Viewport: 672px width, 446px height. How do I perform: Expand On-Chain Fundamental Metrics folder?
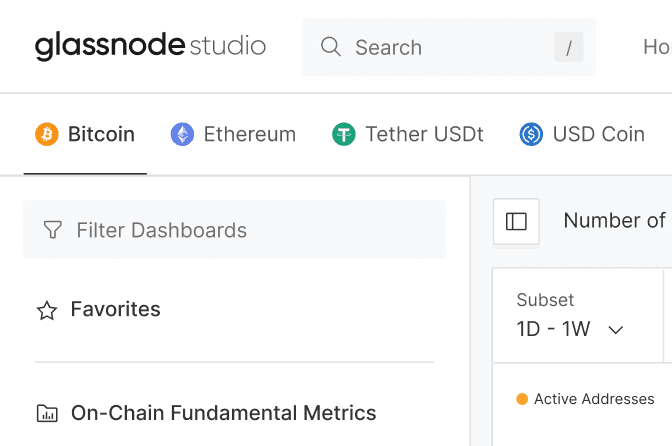[223, 412]
